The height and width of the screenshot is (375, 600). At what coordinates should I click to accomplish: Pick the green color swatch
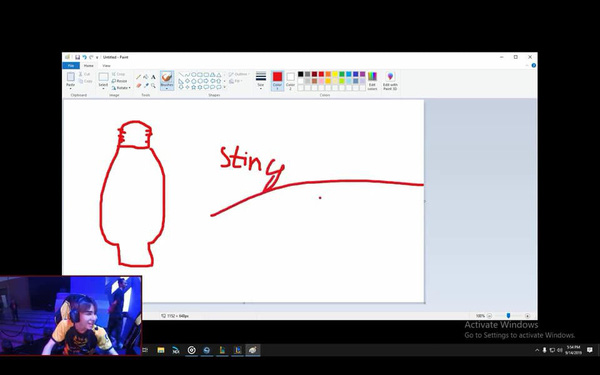(342, 74)
